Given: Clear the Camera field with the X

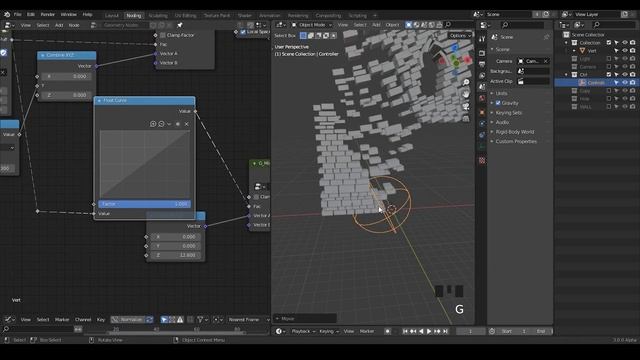Looking at the screenshot, I should coord(546,61).
